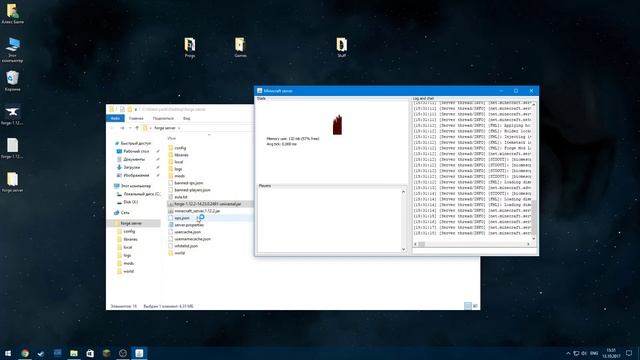
Task: Open the This PC desktop icon
Action: click(13, 49)
